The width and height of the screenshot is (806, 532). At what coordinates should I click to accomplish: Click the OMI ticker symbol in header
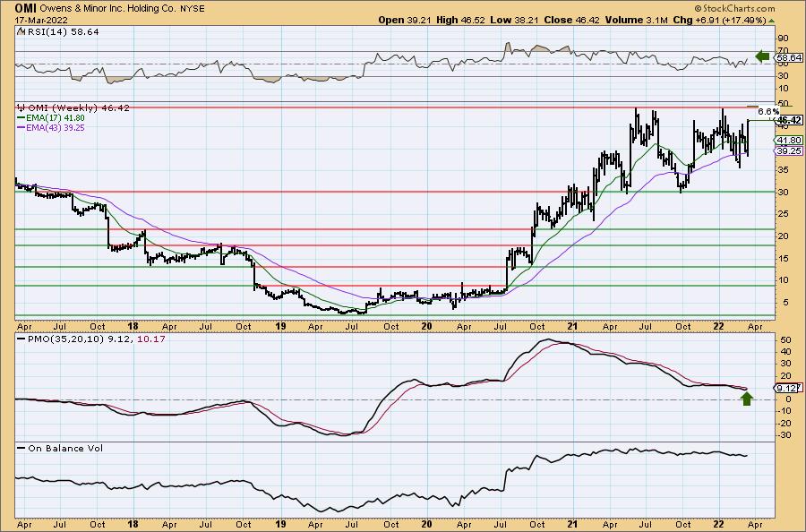26,8
